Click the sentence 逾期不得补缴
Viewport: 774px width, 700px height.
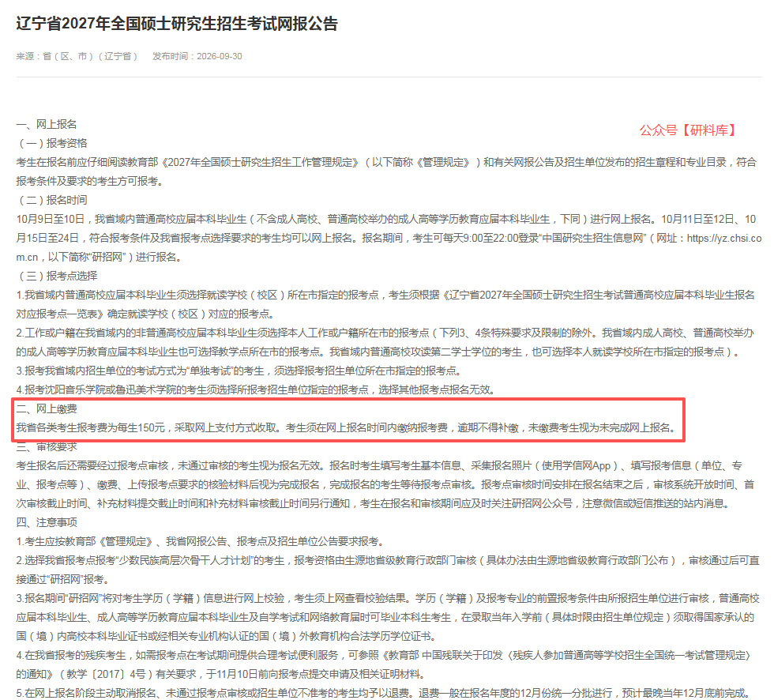coord(488,427)
